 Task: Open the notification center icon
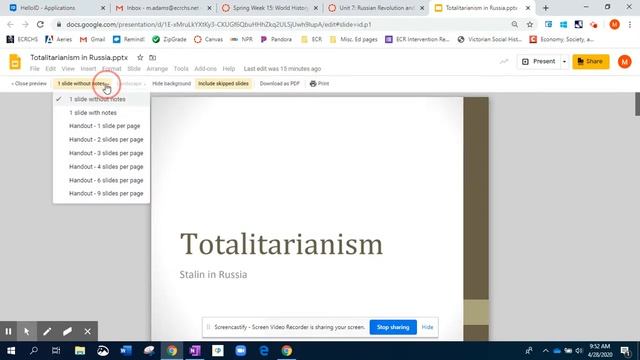point(625,351)
